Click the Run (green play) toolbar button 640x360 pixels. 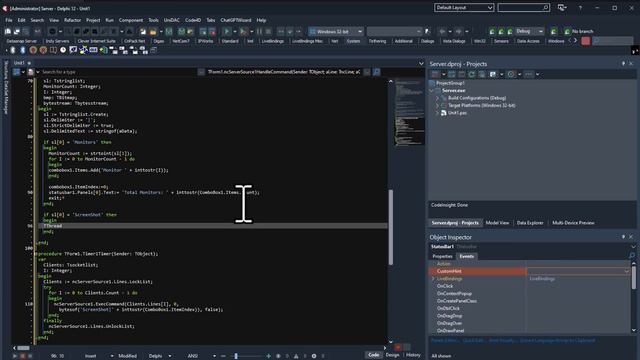pyautogui.click(x=227, y=31)
